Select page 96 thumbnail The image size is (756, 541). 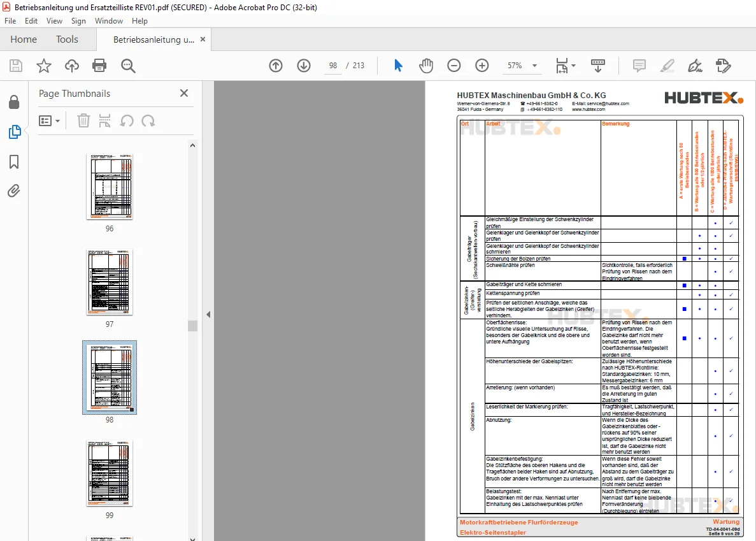click(110, 187)
